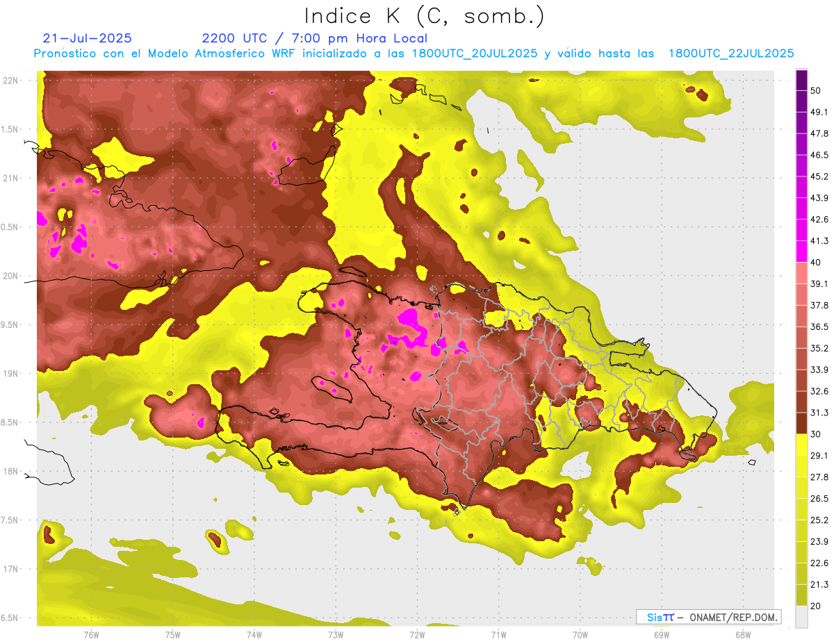834x644 pixels.
Task: Click the "36.5" color scale label
Action: click(819, 327)
